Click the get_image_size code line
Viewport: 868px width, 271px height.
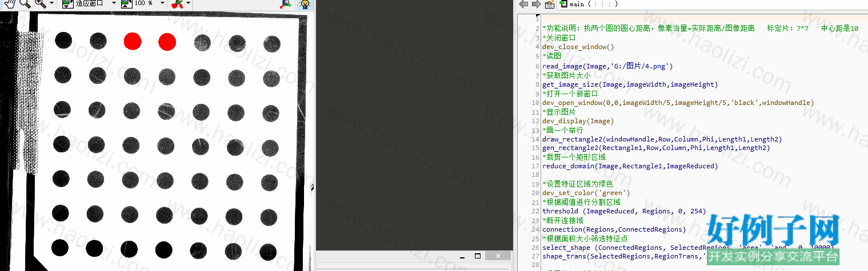click(630, 84)
